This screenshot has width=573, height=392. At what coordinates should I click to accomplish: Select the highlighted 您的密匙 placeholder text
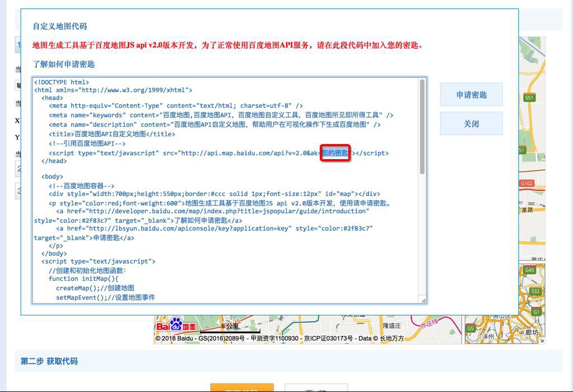pos(335,152)
